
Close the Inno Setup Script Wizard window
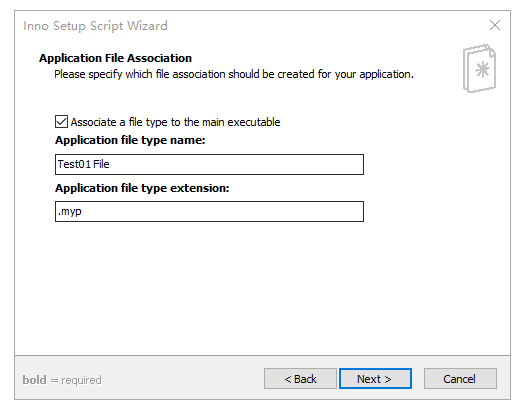495,25
